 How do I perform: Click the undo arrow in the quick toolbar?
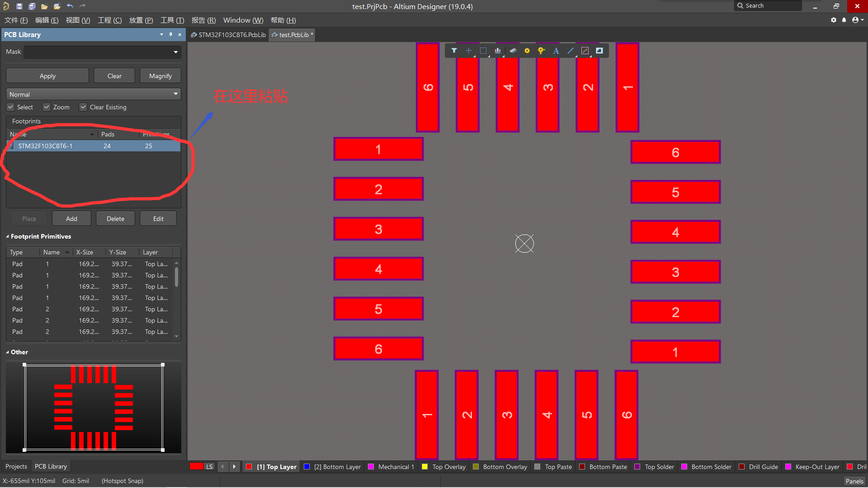70,6
